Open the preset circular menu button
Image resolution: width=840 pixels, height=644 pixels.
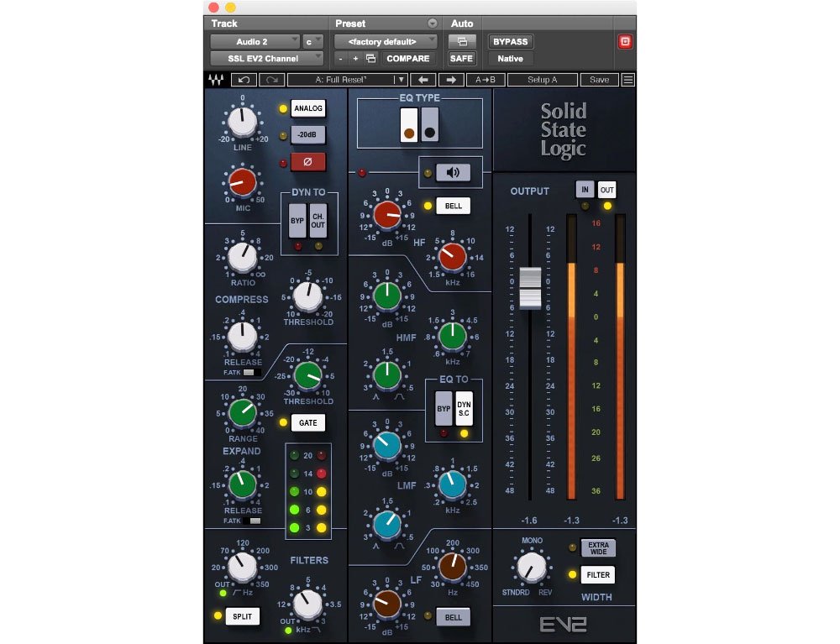pos(433,23)
